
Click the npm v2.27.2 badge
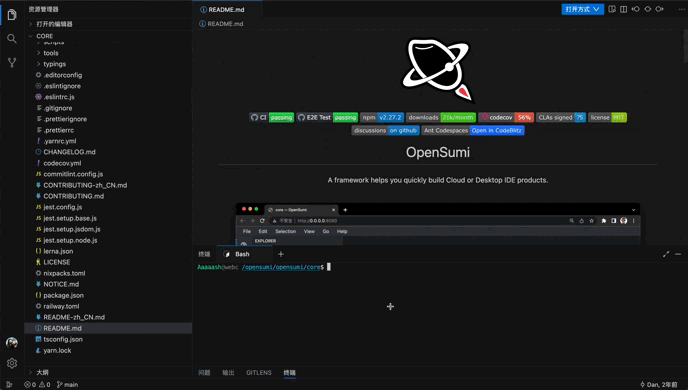point(382,118)
